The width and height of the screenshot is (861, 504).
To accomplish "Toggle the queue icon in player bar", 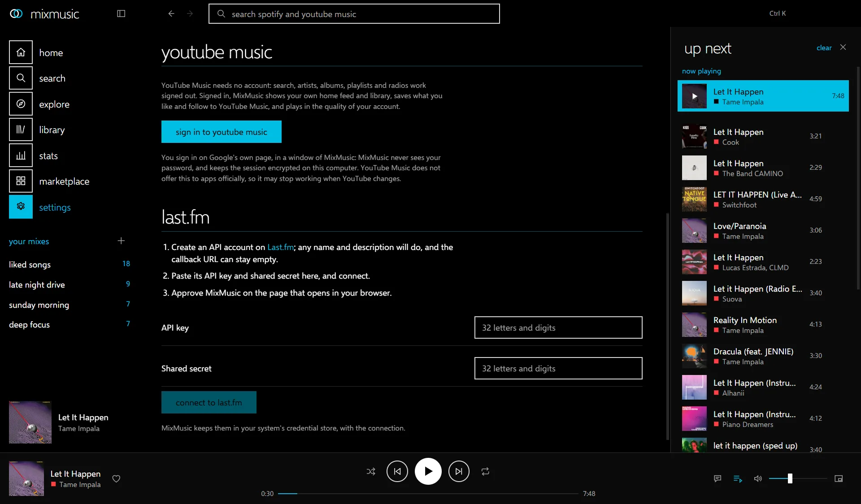I will coord(738,478).
